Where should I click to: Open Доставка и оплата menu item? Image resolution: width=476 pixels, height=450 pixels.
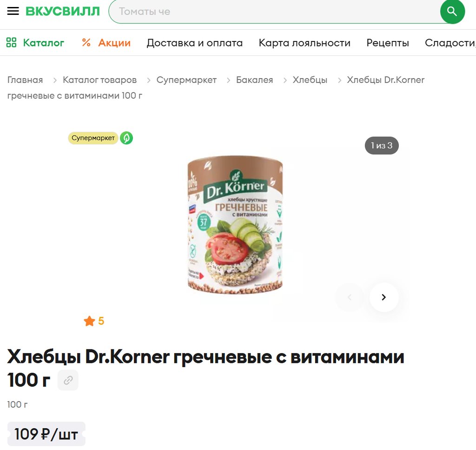pos(195,43)
